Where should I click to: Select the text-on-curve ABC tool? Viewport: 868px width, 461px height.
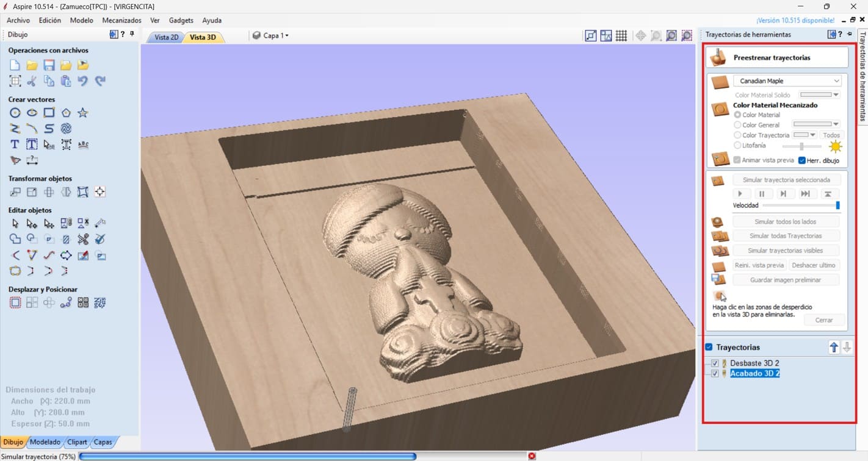tap(83, 145)
